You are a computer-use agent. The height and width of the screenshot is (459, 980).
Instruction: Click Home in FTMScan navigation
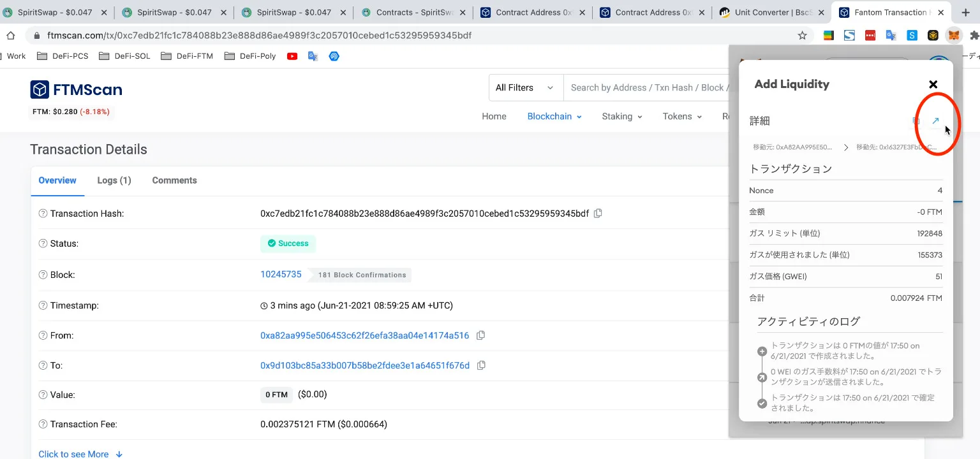pos(494,117)
